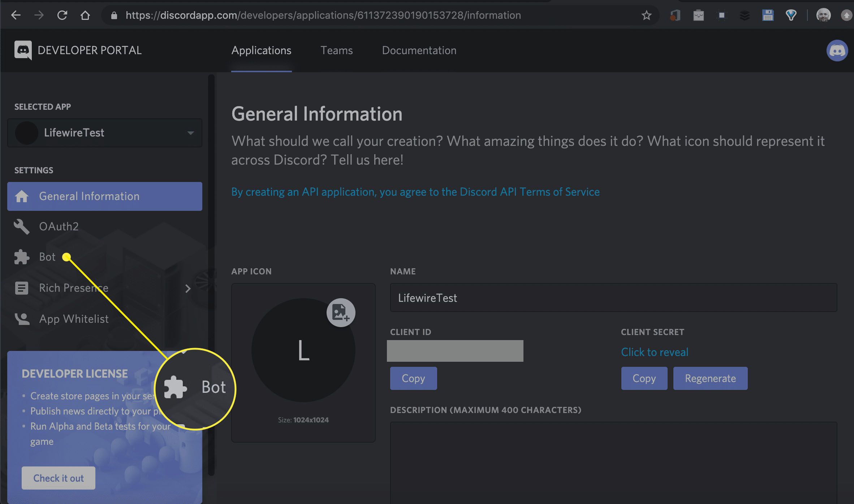The height and width of the screenshot is (504, 854).
Task: Copy the Client ID
Action: (x=413, y=378)
